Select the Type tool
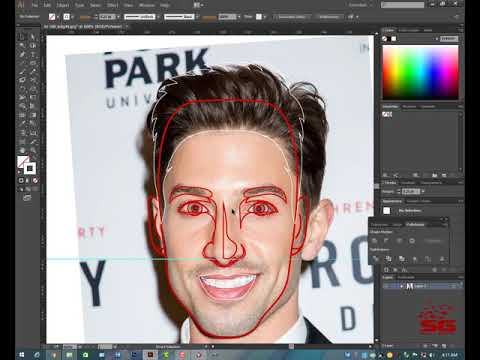The image size is (480, 360). pos(33,54)
